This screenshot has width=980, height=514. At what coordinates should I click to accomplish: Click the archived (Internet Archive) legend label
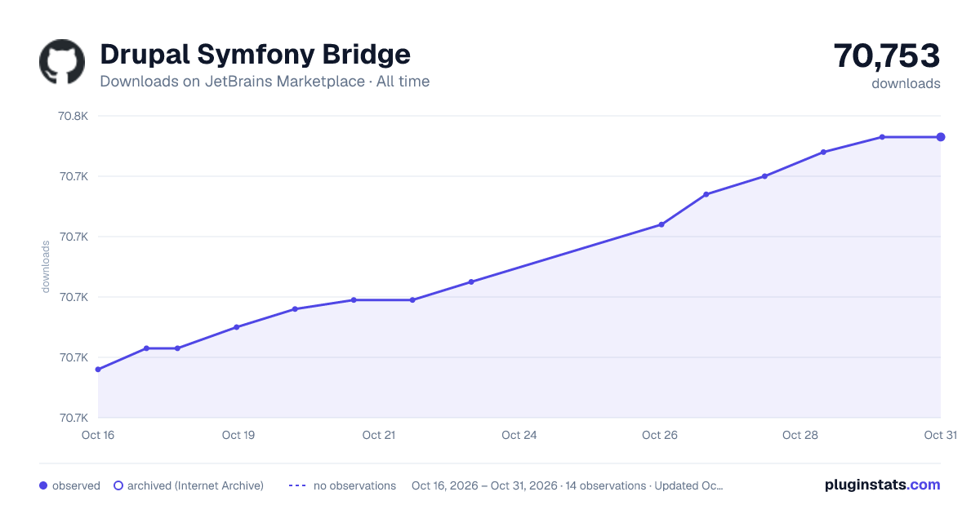click(195, 485)
